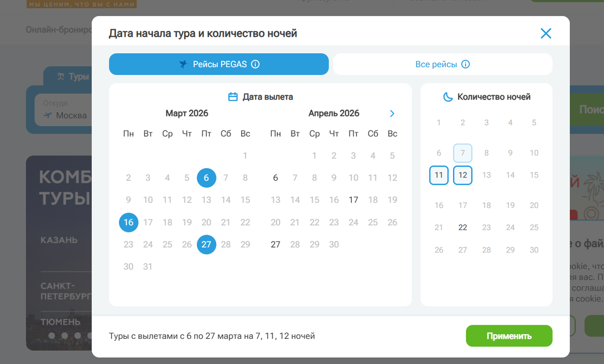Open Туры tab in background page
The height and width of the screenshot is (364, 604).
tap(67, 77)
